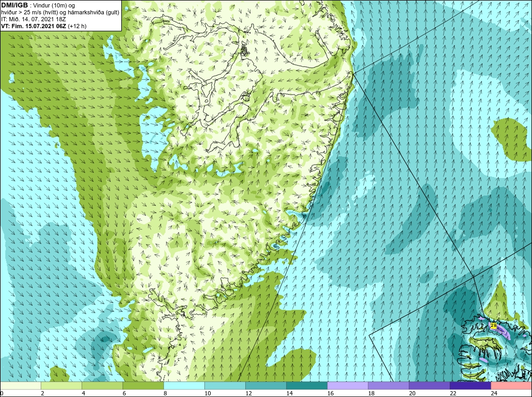Click the "8" scale label
The width and height of the screenshot is (532, 397).
[x=165, y=393]
